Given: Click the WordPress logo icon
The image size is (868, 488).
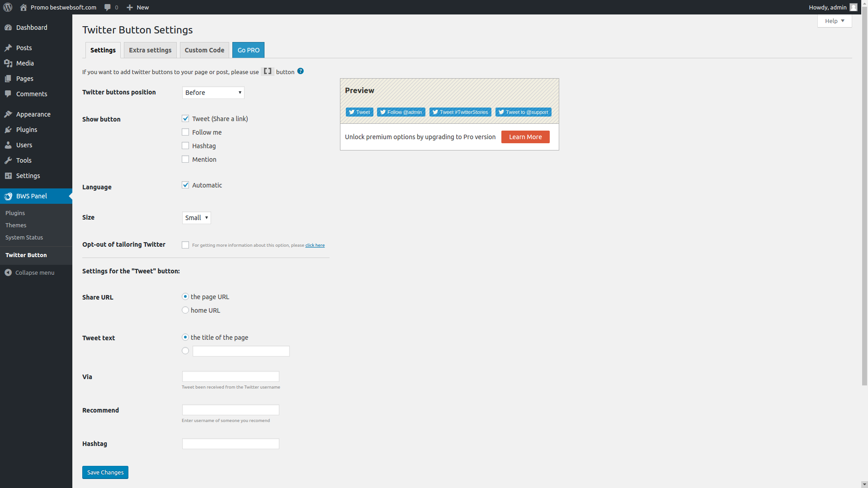Looking at the screenshot, I should click(x=8, y=7).
